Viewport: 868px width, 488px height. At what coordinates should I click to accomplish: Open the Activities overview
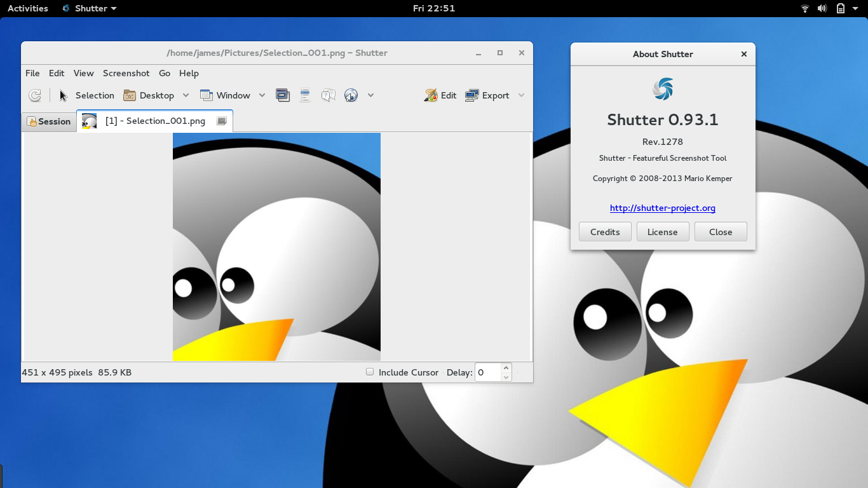(28, 8)
